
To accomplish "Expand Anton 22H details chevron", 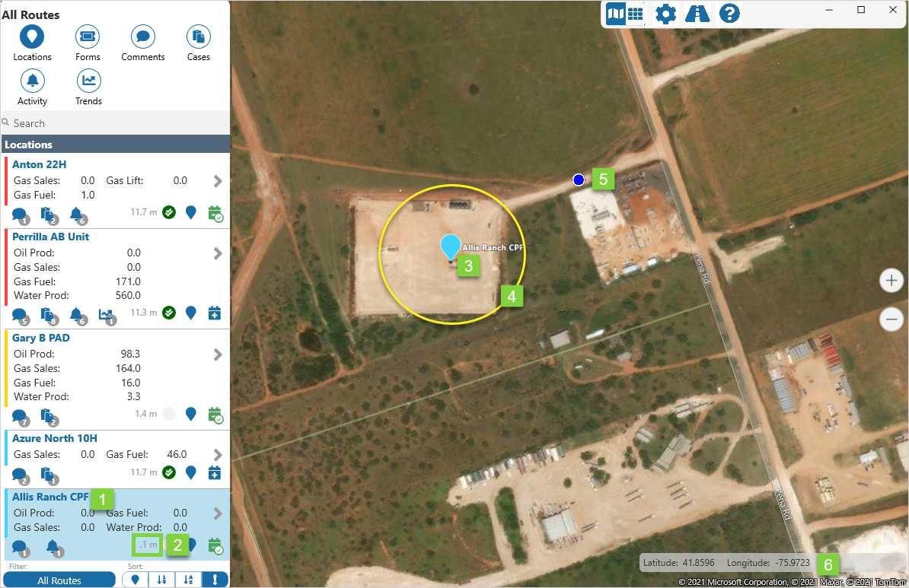I will [218, 181].
